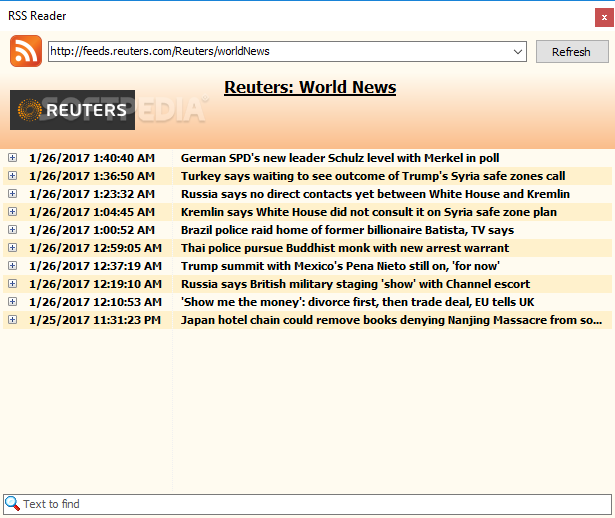Click the date 1/26/2017 12:19:10 AM
The width and height of the screenshot is (615, 518).
(95, 284)
